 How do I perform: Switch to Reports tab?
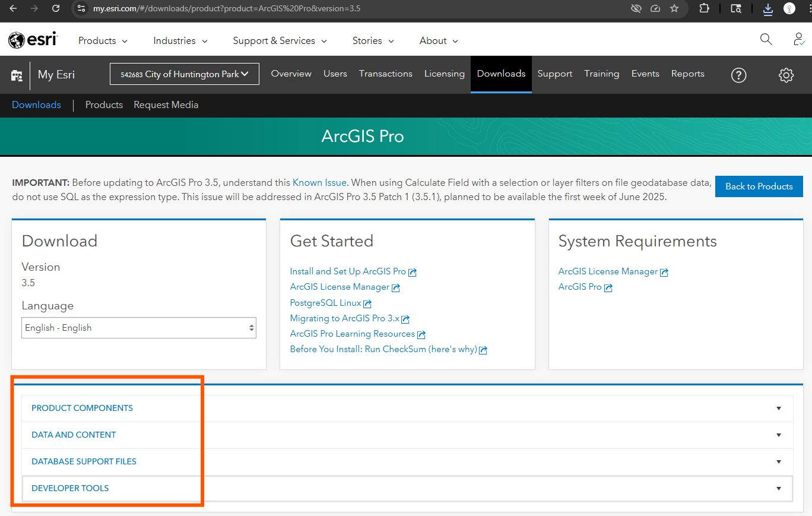(x=687, y=74)
